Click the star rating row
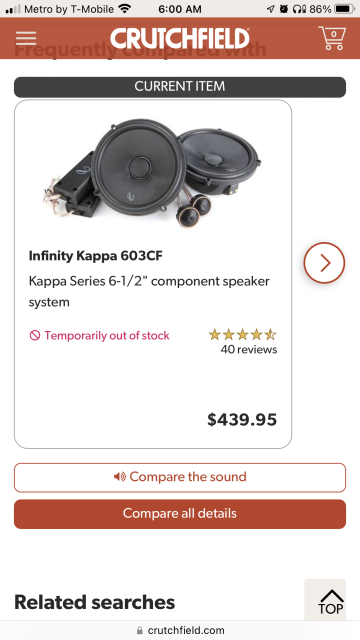The height and width of the screenshot is (640, 360). tap(243, 335)
